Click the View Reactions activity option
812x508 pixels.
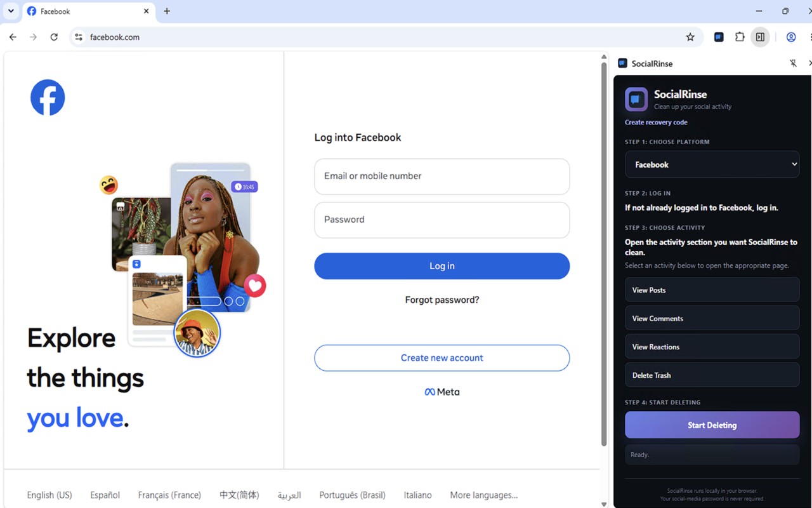pos(712,347)
